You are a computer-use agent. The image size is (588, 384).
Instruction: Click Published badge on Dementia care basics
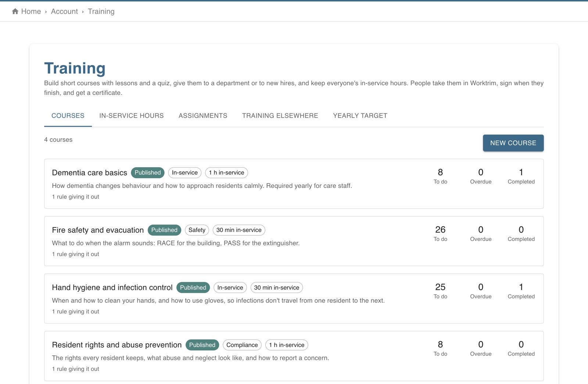point(148,173)
